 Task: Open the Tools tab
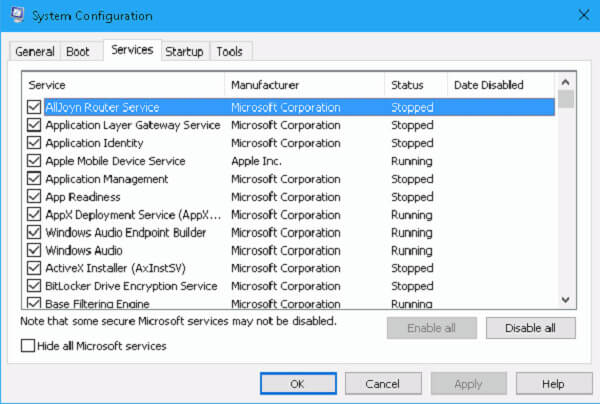tap(230, 51)
